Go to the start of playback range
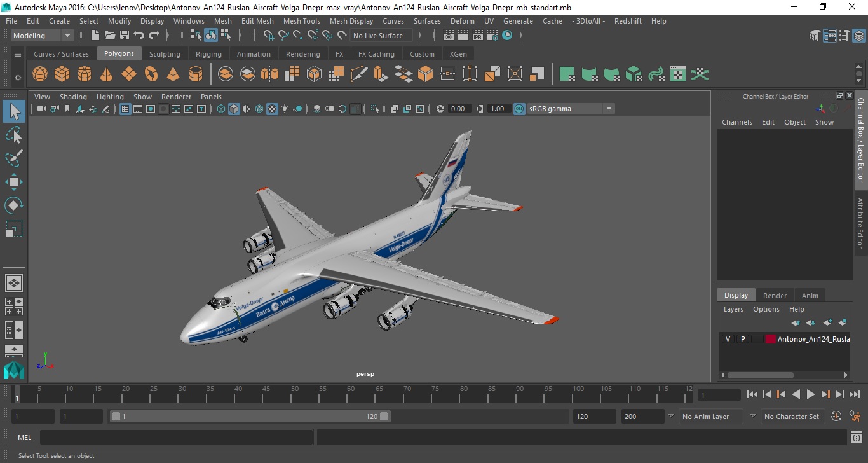 pos(752,395)
